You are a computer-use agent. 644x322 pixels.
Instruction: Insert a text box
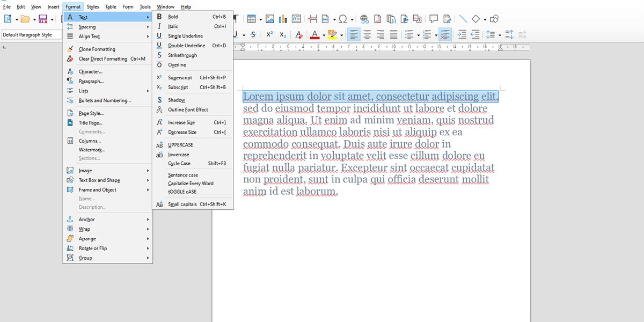[x=297, y=18]
